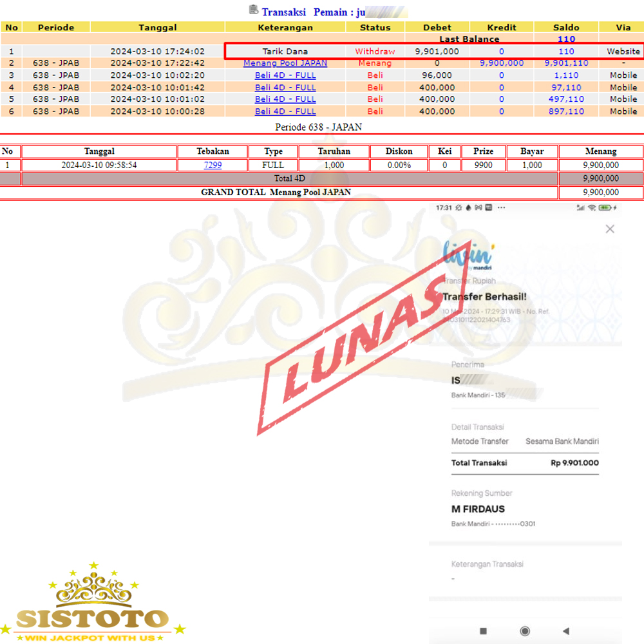644x644 pixels.
Task: Tap the Wi-Fi icon in status bar
Action: coord(591,208)
